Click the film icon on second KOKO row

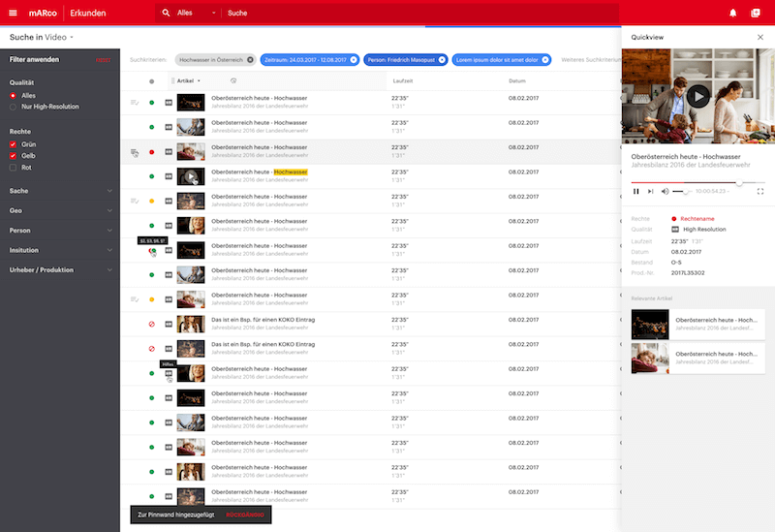pyautogui.click(x=169, y=349)
